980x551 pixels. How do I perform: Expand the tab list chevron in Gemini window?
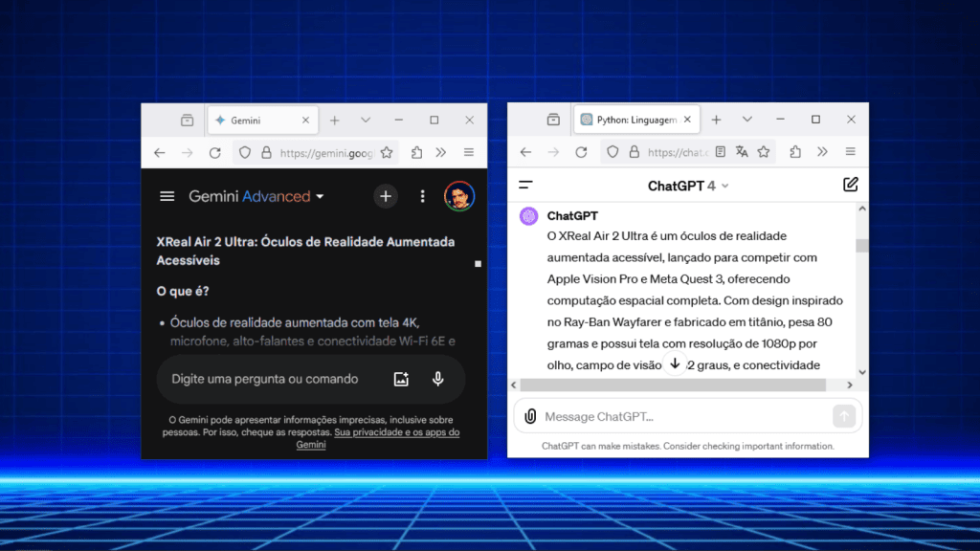[x=366, y=121]
